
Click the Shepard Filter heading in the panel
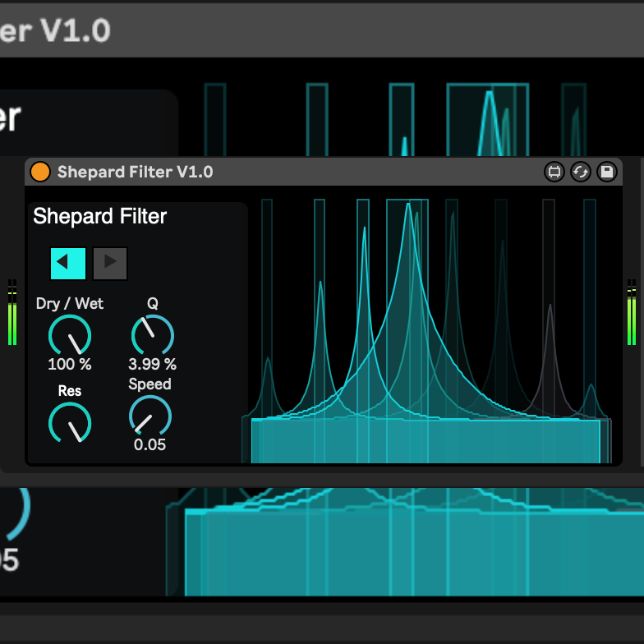point(99,217)
